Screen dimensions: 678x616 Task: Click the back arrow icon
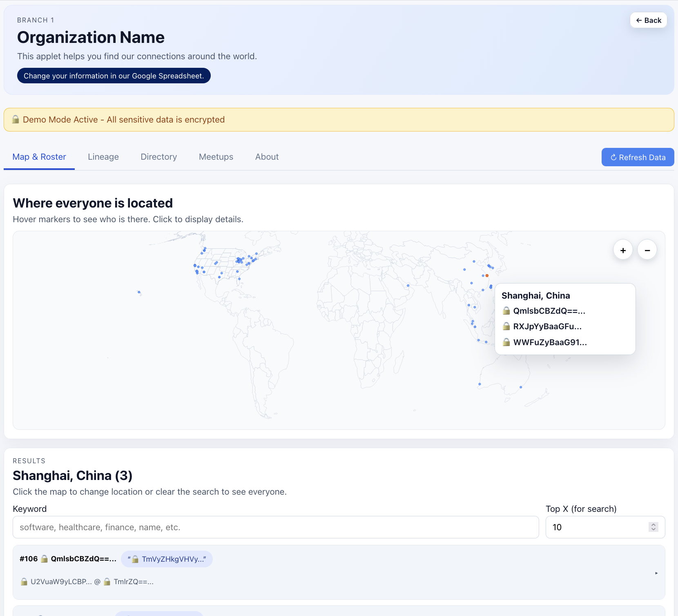point(640,20)
